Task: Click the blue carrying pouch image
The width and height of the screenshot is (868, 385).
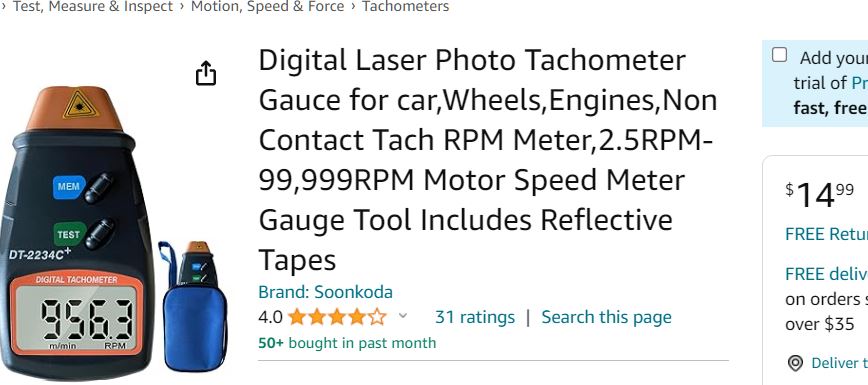Action: (193, 306)
